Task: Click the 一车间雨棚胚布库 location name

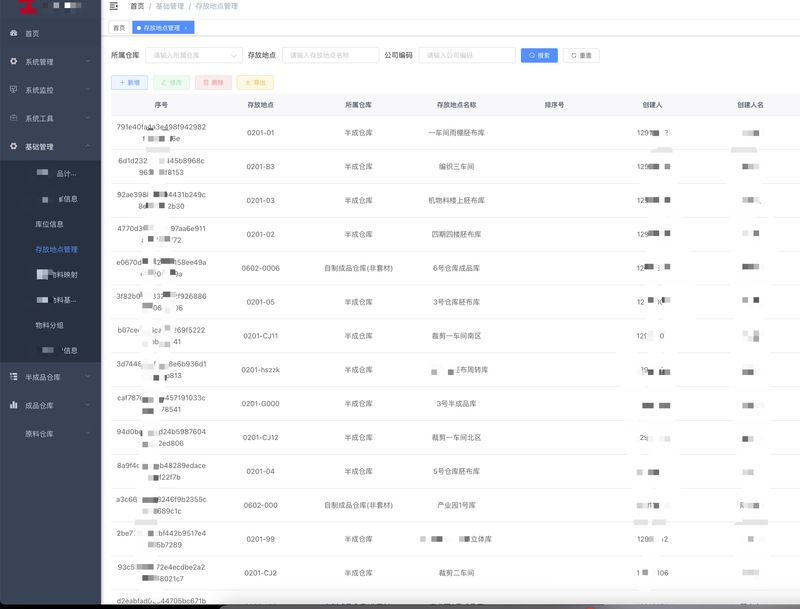Action: click(457, 133)
